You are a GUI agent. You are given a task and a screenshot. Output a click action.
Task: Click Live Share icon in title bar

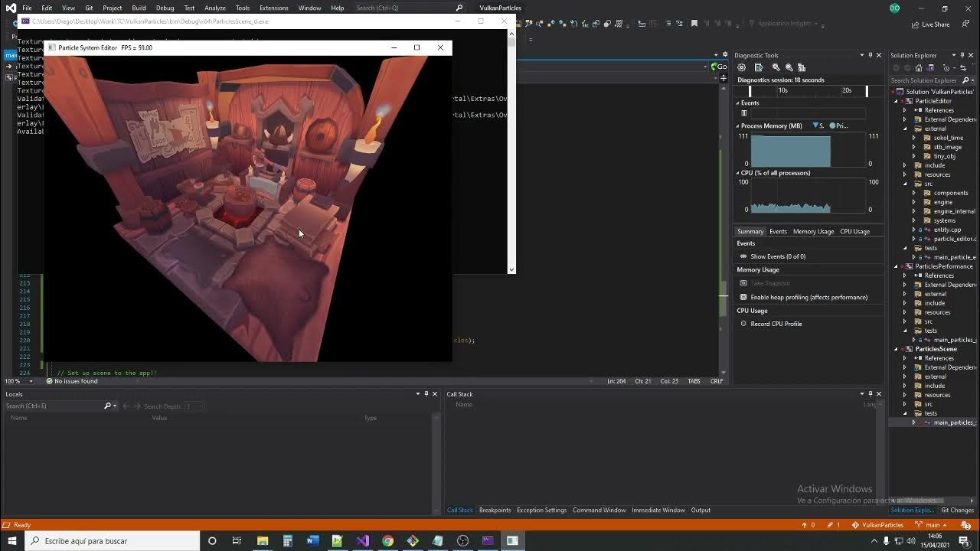coord(930,24)
